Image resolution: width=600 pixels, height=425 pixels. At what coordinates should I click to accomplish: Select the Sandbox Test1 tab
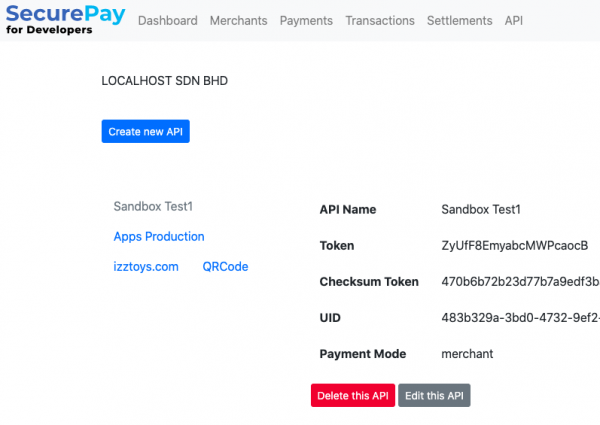(153, 206)
